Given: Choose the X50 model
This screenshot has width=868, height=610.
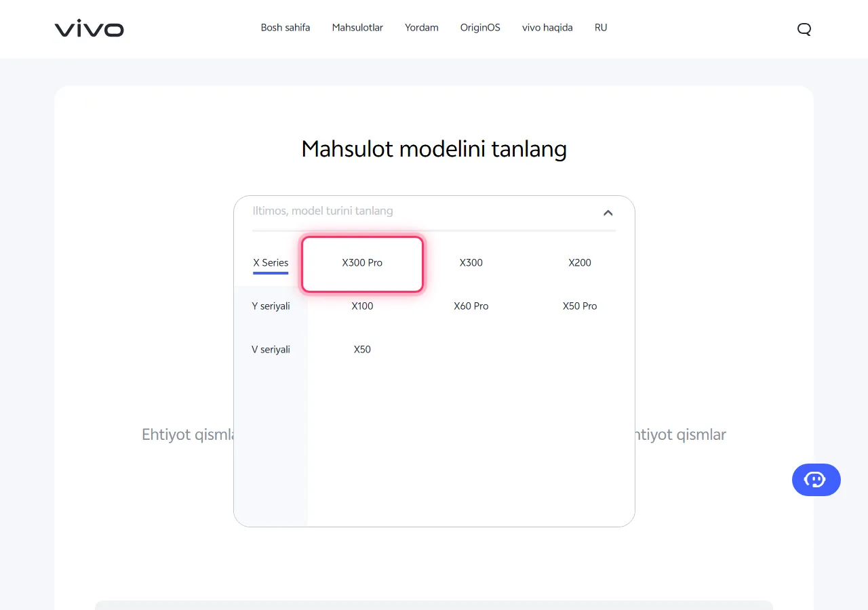Looking at the screenshot, I should [x=362, y=350].
